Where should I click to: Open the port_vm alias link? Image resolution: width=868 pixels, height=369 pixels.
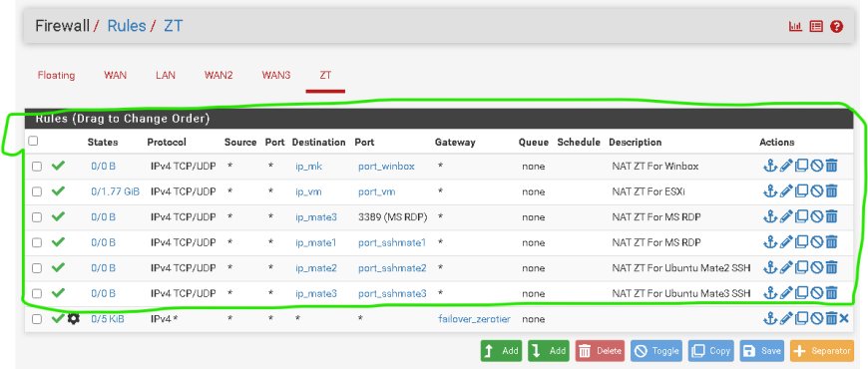click(376, 191)
